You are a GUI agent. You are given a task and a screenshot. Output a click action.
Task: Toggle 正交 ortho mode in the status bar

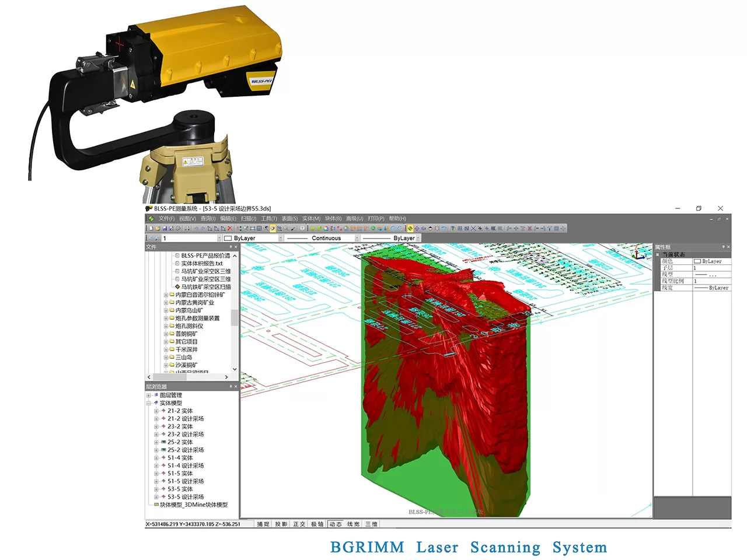click(x=299, y=524)
